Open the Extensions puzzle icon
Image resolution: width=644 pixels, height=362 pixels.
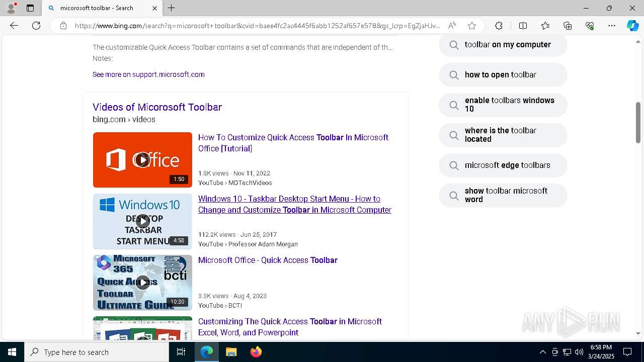[499, 26]
